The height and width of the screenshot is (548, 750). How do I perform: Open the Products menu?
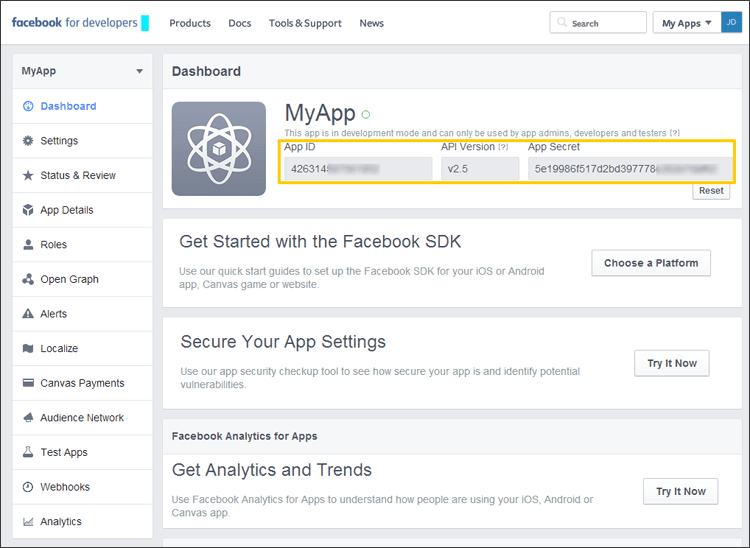coord(190,23)
